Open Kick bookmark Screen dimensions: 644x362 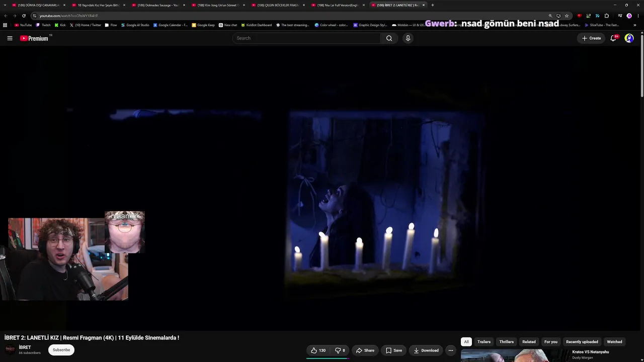click(x=60, y=25)
